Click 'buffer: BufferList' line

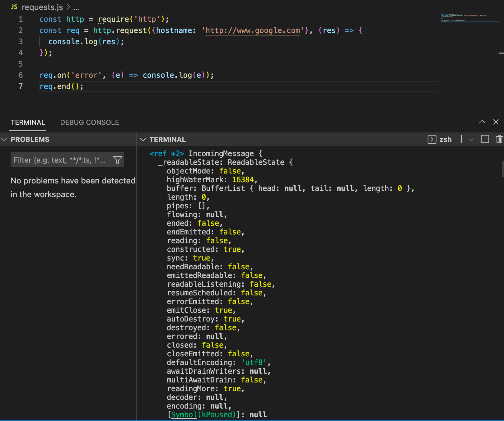291,188
